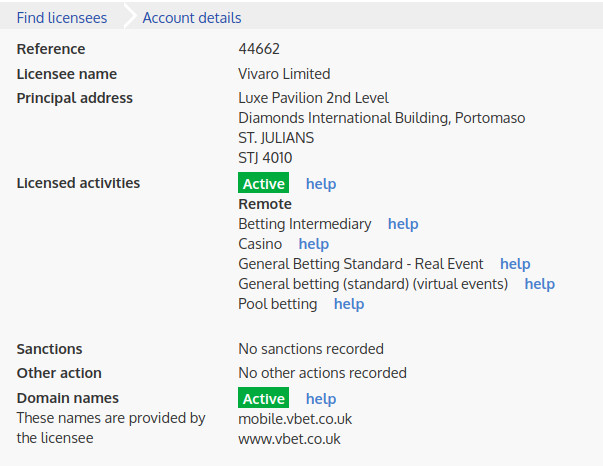Click the Licensee name field label
Viewport: 603px width, 466px height.
[67, 73]
